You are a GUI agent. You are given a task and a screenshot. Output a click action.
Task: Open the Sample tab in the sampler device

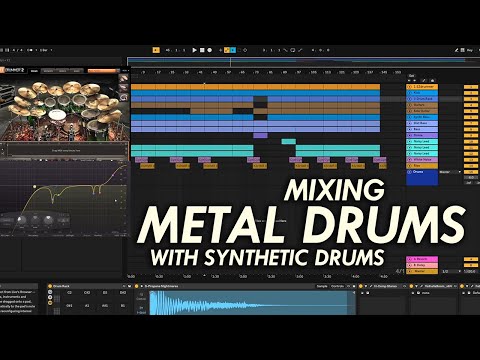point(322,286)
